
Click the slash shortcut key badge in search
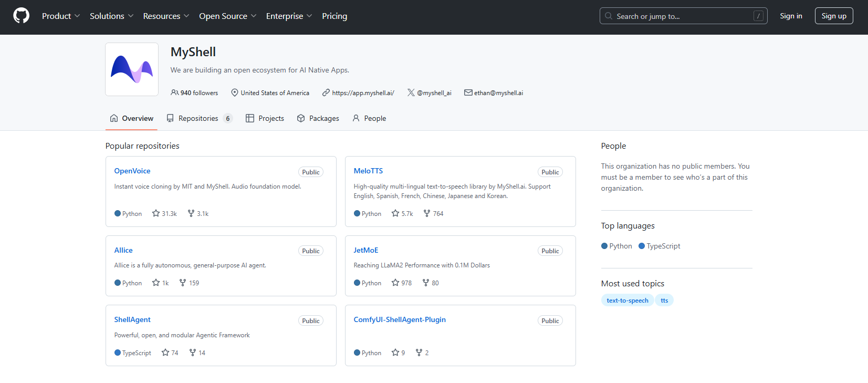tap(758, 16)
